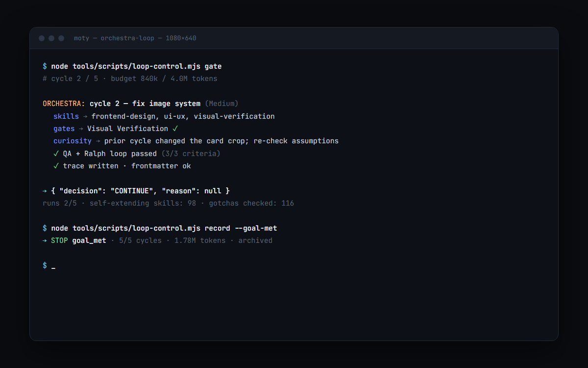
Task: Click the text 'QA + Ralph loop passed'
Action: [110, 154]
